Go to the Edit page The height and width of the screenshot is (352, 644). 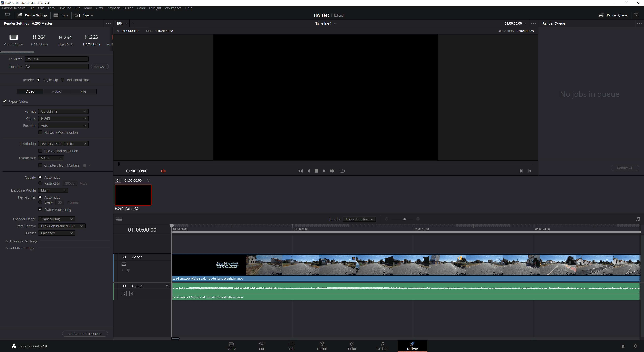point(291,346)
